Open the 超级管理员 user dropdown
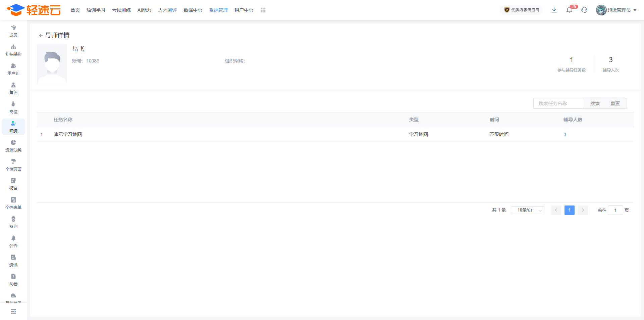Screen dimensions: 644x320 (x=616, y=10)
